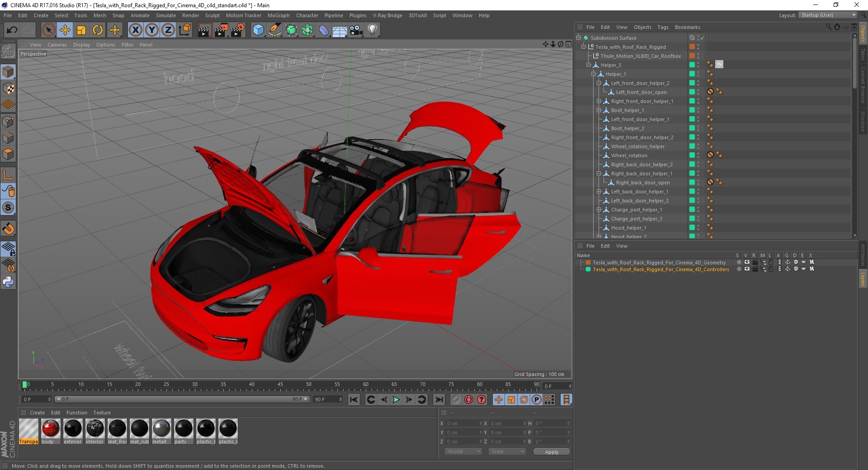The height and width of the screenshot is (470, 868).
Task: Expand the Boot_helper_1 node
Action: (599, 110)
